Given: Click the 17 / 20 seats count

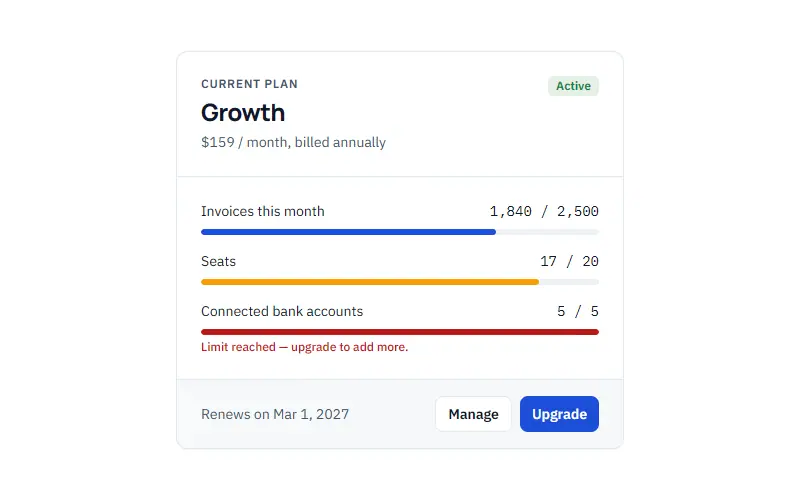Looking at the screenshot, I should [569, 261].
